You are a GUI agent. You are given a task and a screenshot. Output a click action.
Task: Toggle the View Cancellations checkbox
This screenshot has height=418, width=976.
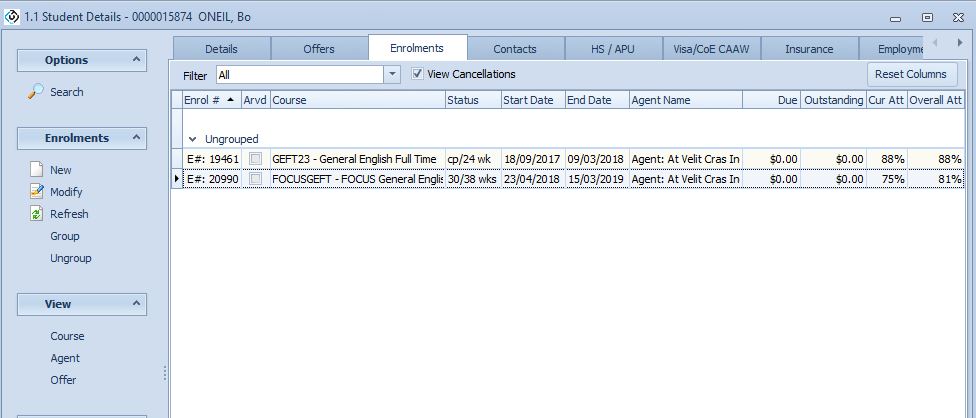pos(417,74)
